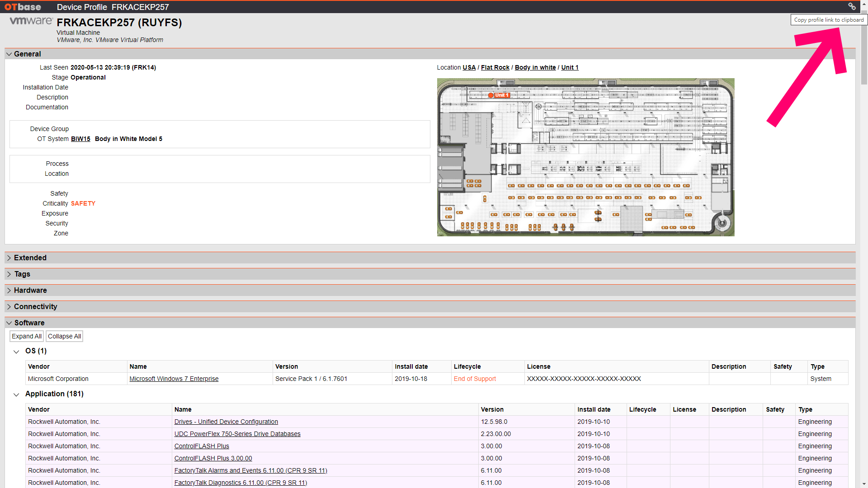The width and height of the screenshot is (868, 488).
Task: Open the Flat Rock location link
Action: point(495,67)
